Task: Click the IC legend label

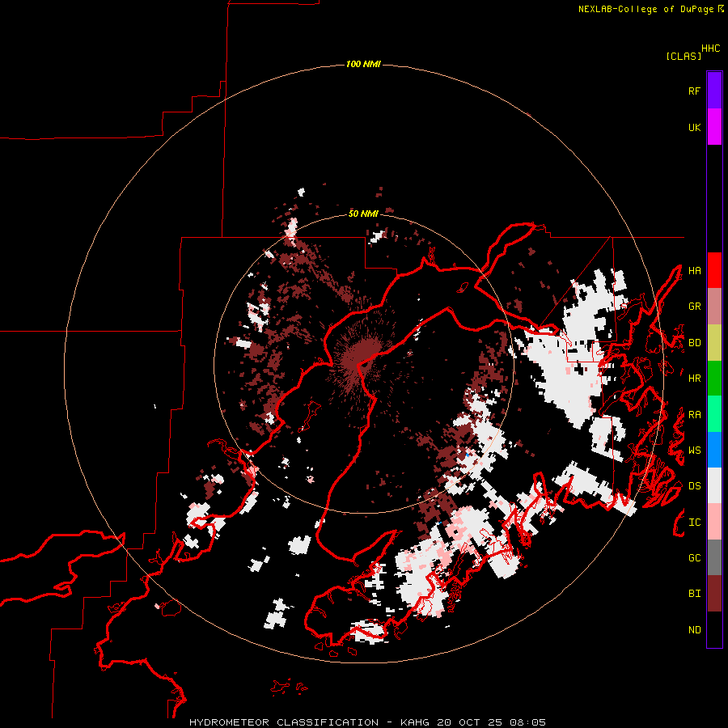Action: pyautogui.click(x=694, y=523)
